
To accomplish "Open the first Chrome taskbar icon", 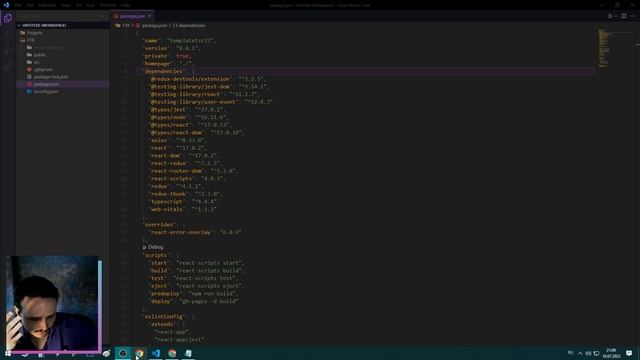I will 139,353.
